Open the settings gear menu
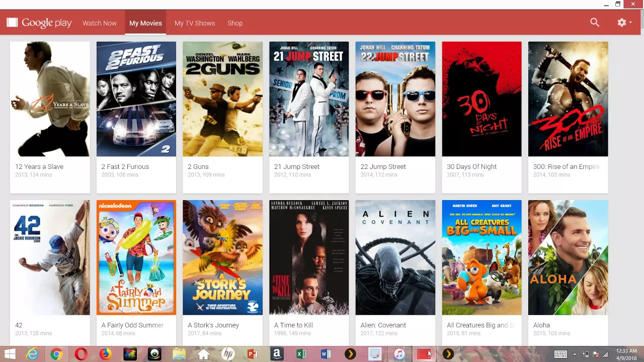The image size is (644, 362). tap(624, 22)
